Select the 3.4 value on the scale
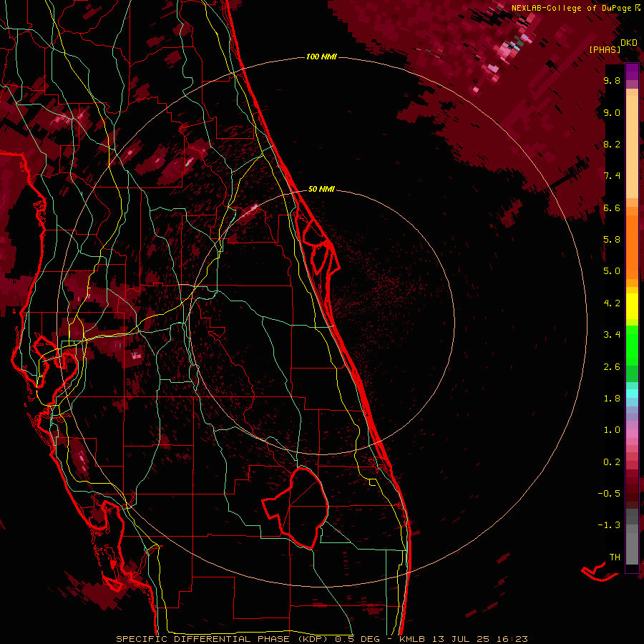This screenshot has width=644, height=644. (612, 335)
